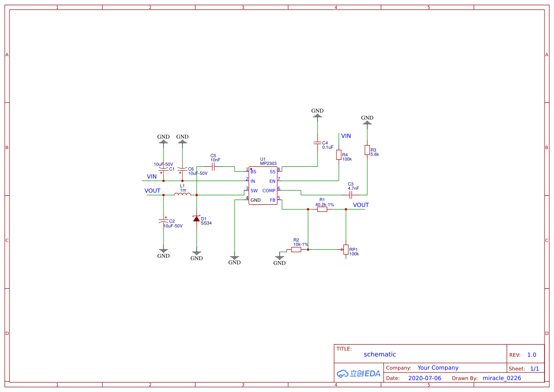The image size is (554, 392).
Task: Select the U1 MP2303 chip body
Action: (263, 186)
